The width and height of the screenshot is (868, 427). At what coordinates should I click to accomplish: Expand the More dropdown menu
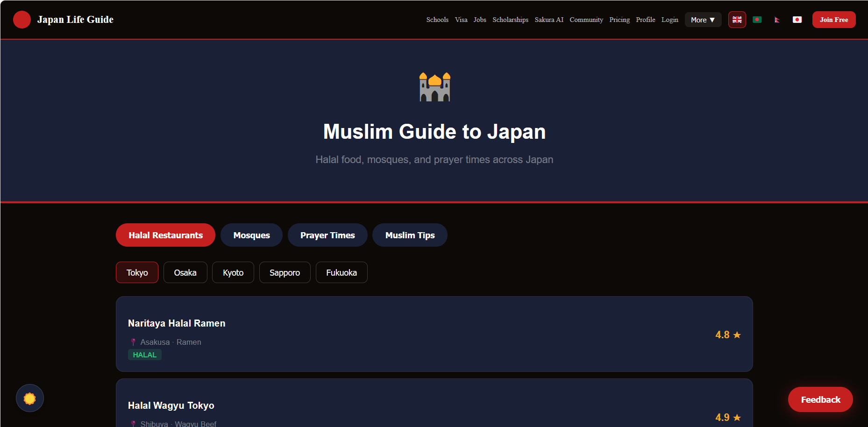703,20
